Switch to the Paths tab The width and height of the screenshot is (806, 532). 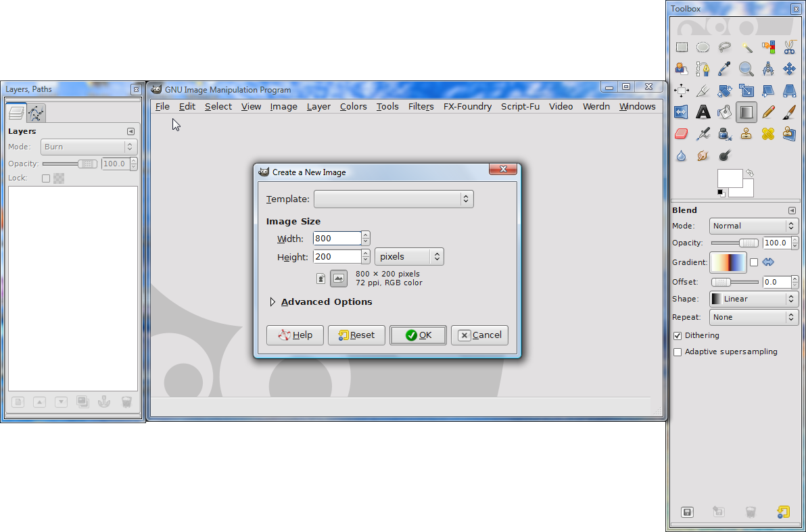[36, 113]
